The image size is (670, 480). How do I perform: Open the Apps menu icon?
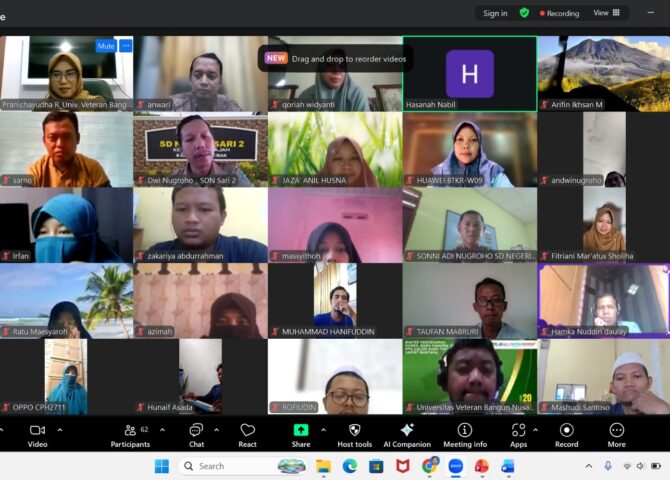(518, 434)
